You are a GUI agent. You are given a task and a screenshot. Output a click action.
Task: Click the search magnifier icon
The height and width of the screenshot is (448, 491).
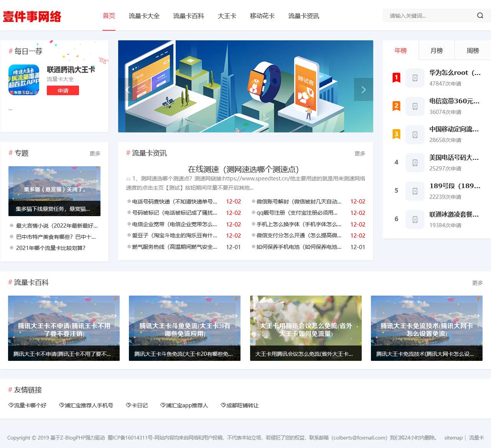tap(480, 15)
